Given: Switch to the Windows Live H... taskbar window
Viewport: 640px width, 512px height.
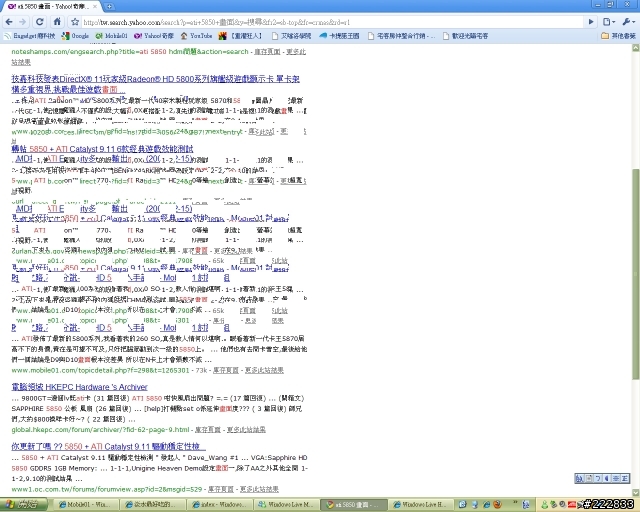Looking at the screenshot, I should [420, 505].
